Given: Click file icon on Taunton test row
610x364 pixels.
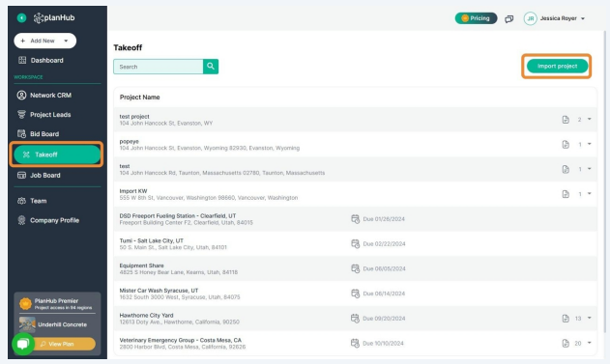Looking at the screenshot, I should click(566, 169).
